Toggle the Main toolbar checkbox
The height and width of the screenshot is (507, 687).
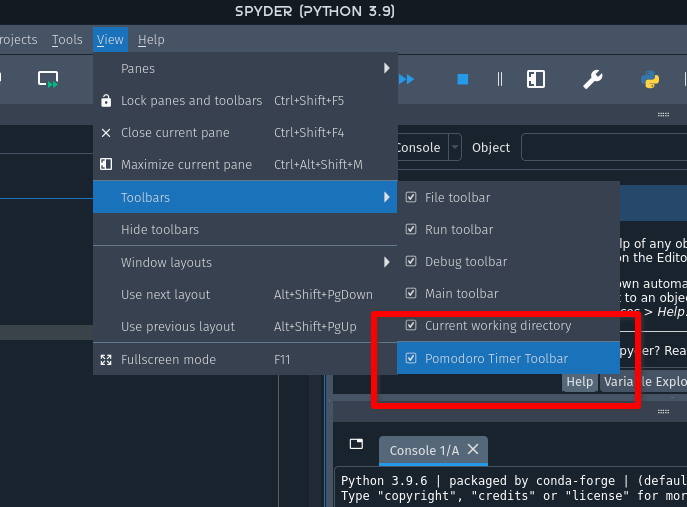(x=411, y=293)
